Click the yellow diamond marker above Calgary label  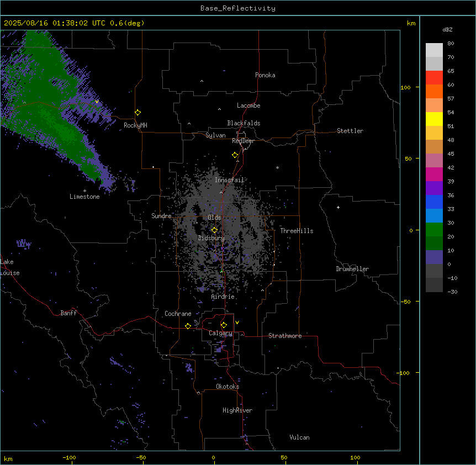click(x=224, y=325)
